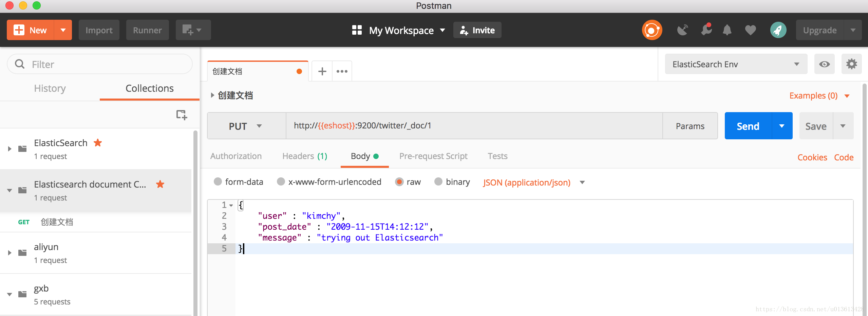This screenshot has height=316, width=868.
Task: Open the Runner
Action: tap(147, 30)
